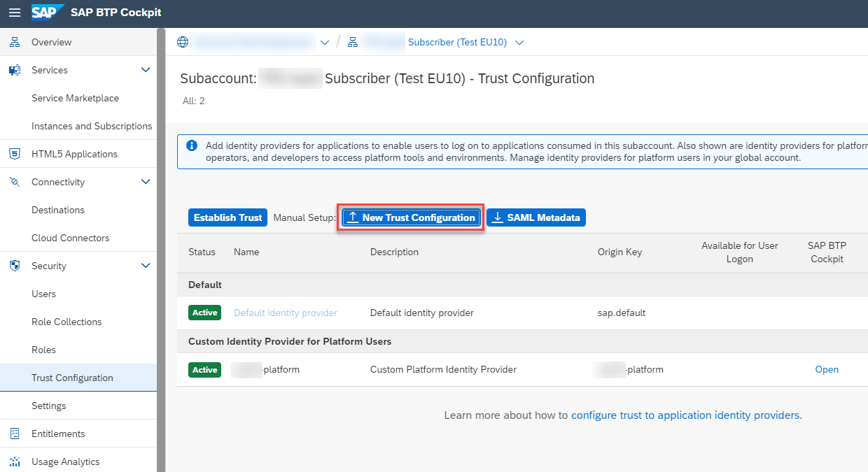Click the subaccount breadcrumb icon
Viewport: 868px width, 472px height.
[x=353, y=42]
